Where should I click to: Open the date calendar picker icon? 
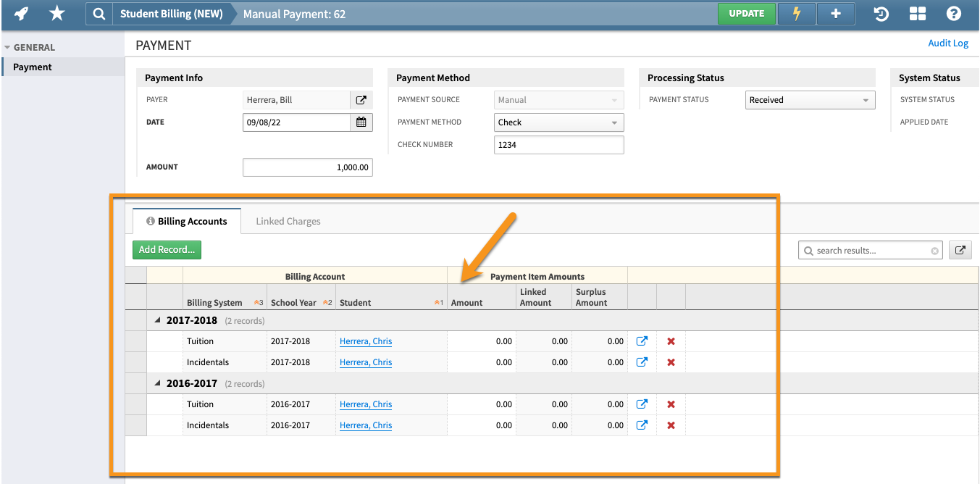pos(361,122)
